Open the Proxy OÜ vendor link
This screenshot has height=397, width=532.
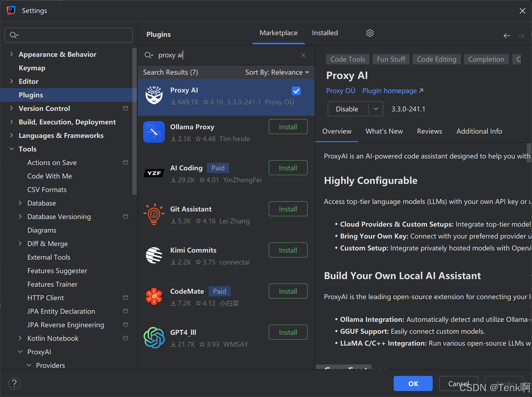pyautogui.click(x=340, y=91)
